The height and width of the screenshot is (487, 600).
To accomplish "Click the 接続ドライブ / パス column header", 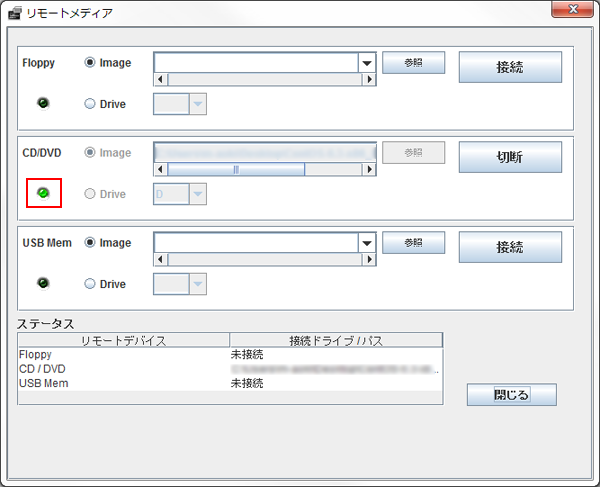I will coord(336,340).
